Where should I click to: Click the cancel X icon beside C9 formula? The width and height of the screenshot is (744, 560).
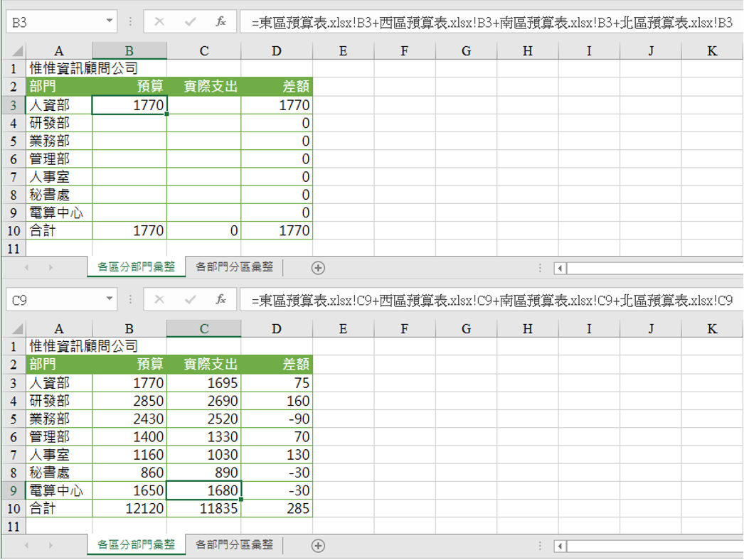tap(159, 299)
